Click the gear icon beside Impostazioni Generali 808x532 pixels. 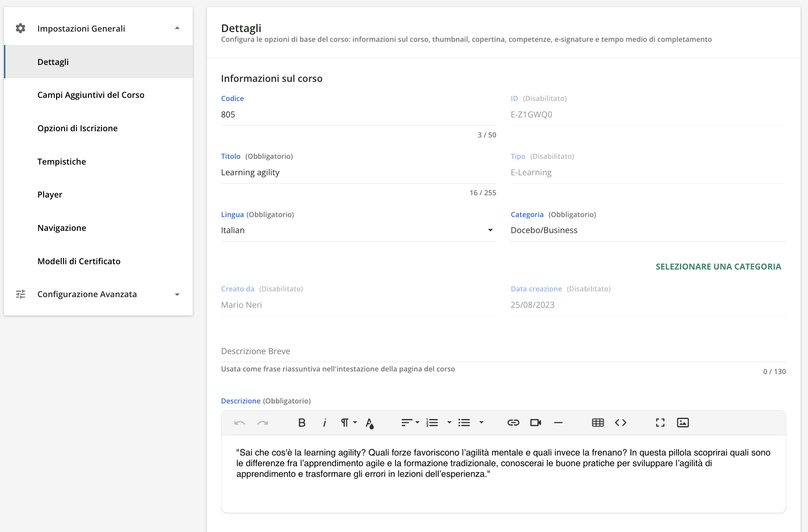[20, 28]
